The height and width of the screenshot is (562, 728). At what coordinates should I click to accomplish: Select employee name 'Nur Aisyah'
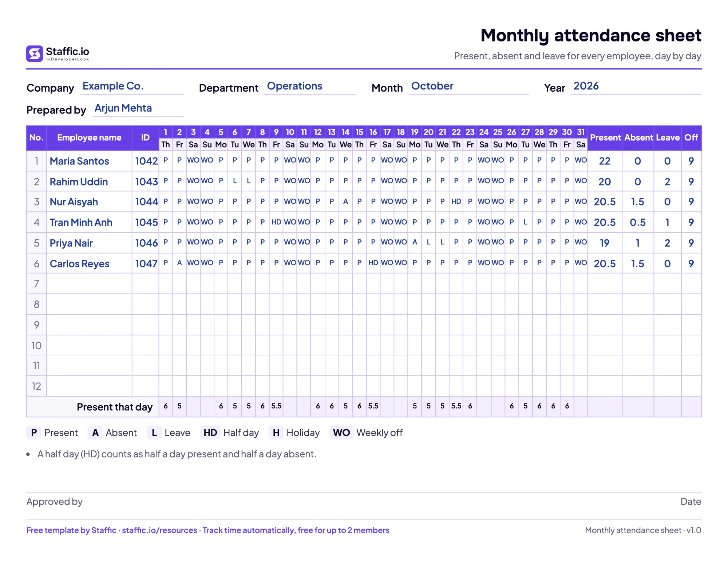tap(74, 202)
